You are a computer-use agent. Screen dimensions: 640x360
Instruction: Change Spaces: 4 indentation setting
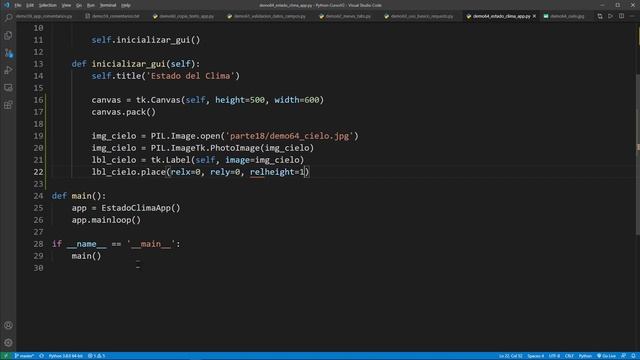click(x=536, y=356)
